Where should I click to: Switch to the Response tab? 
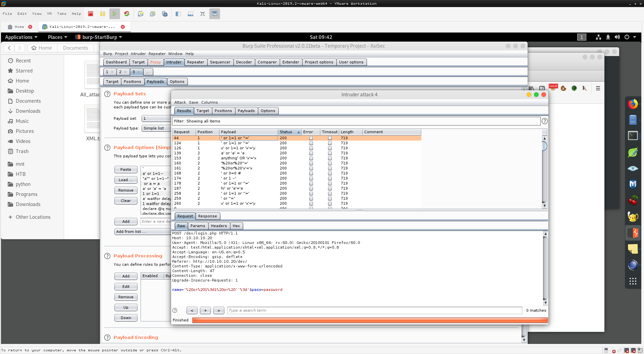tap(208, 216)
